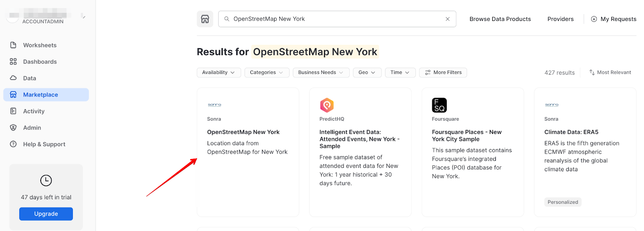Click 'ERA5 is the fifth generation' description

click(582, 156)
